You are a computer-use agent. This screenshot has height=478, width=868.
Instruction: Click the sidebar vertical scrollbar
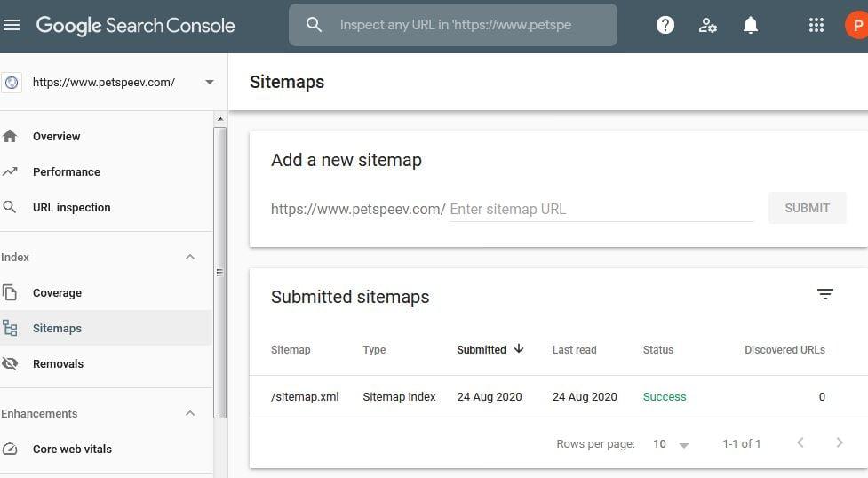click(219, 273)
